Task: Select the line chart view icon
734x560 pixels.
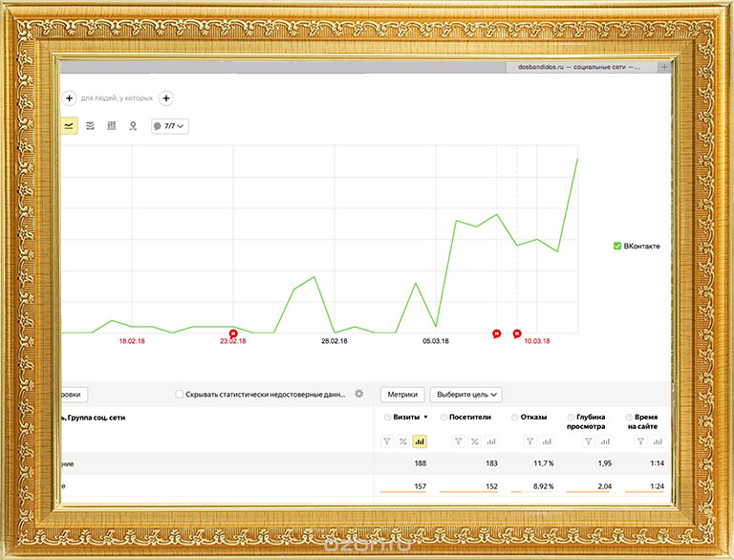Action: 69,125
